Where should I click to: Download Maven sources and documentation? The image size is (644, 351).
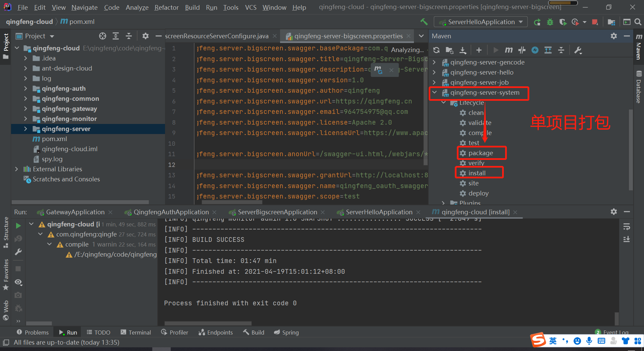coord(463,50)
